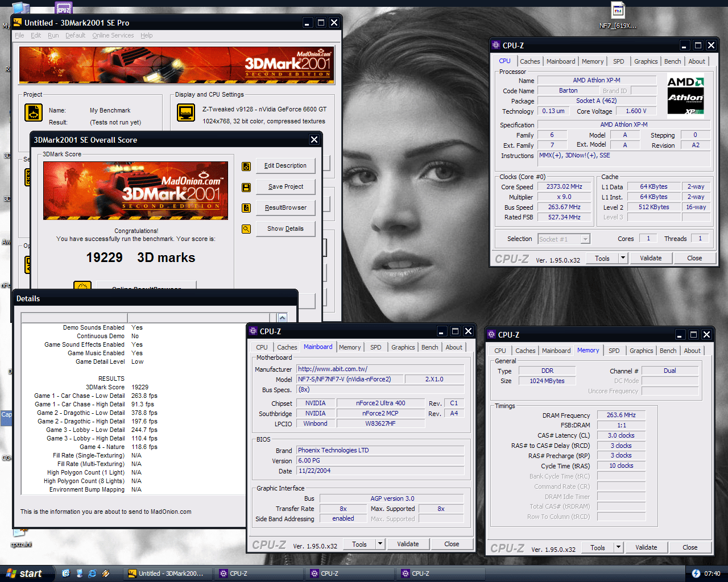
Task: Click the Save Project floppy disk icon
Action: point(246,187)
